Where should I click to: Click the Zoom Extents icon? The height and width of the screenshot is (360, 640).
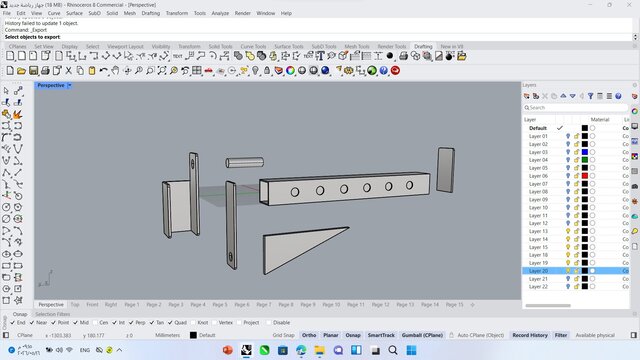(162, 71)
